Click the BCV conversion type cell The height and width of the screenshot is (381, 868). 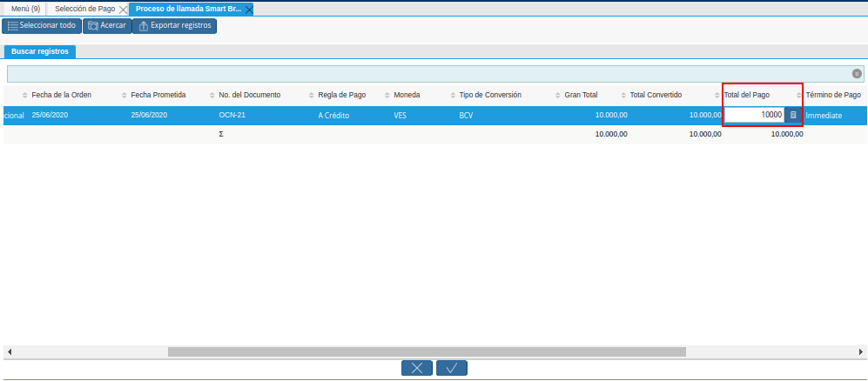coord(466,116)
